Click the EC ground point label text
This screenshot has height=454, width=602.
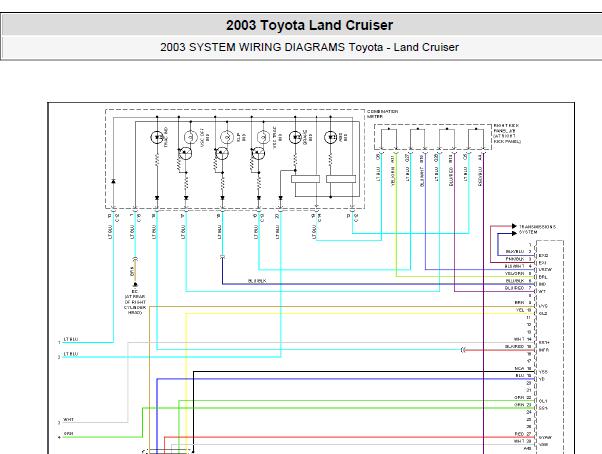pyautogui.click(x=135, y=302)
